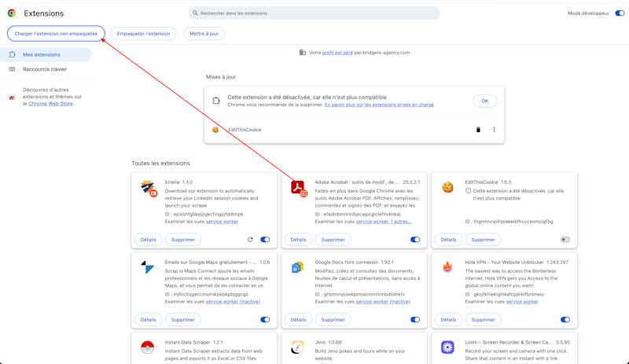Click the Adobe Acrobat extension icon
This screenshot has width=629, height=364.
click(x=299, y=188)
